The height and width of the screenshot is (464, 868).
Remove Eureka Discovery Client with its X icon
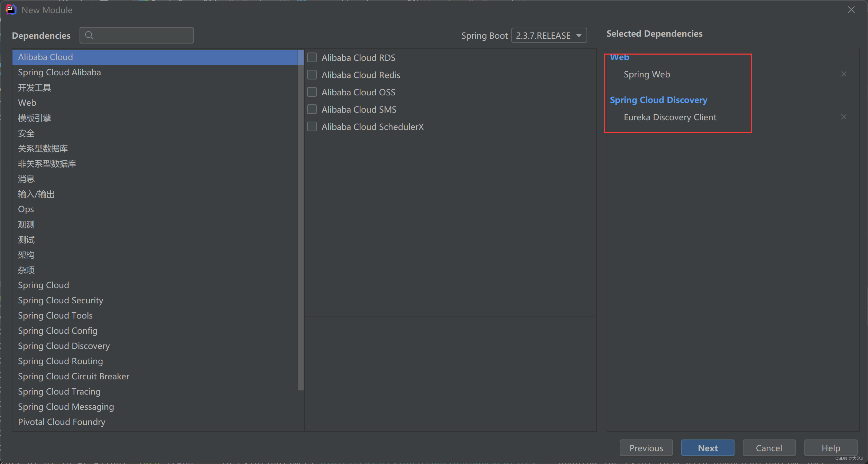pos(844,117)
